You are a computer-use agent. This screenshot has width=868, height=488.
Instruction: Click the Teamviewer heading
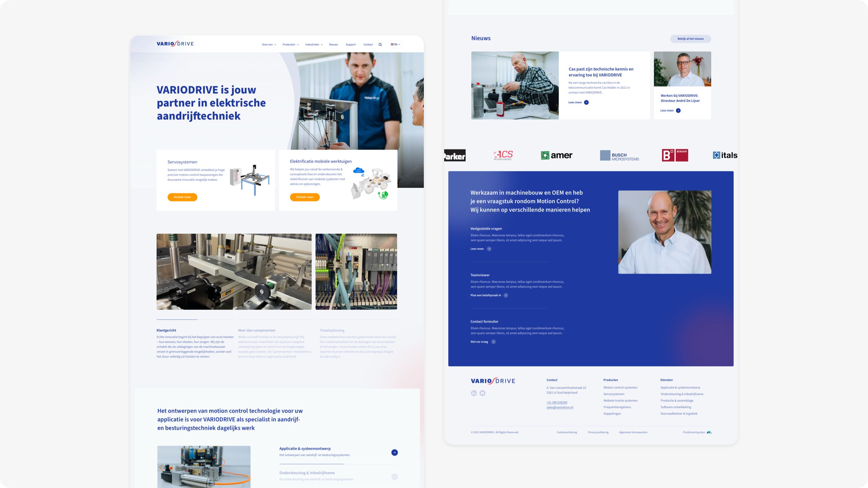[x=480, y=275]
